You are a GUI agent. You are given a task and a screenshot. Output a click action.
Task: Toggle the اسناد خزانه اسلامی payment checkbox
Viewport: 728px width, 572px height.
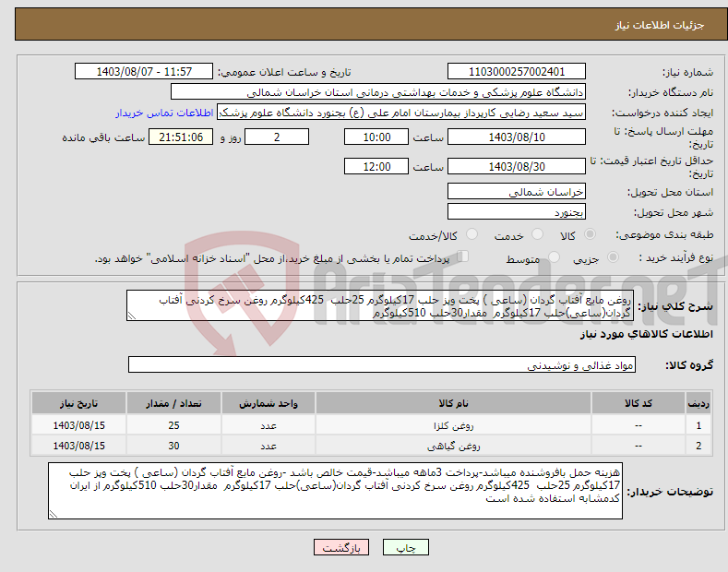[x=462, y=256]
